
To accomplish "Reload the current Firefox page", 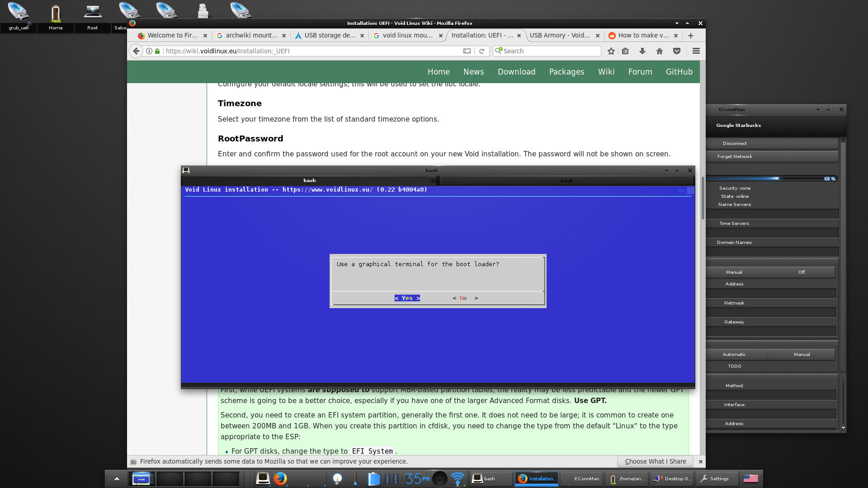I will [481, 51].
